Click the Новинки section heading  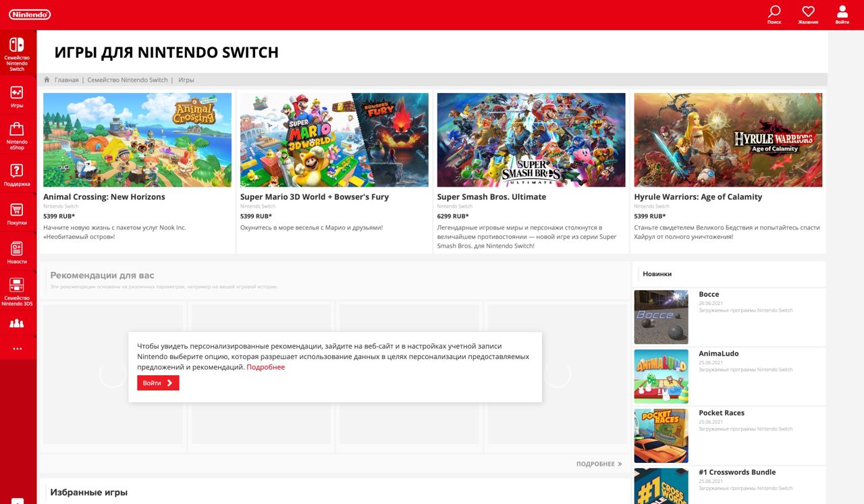pos(657,274)
